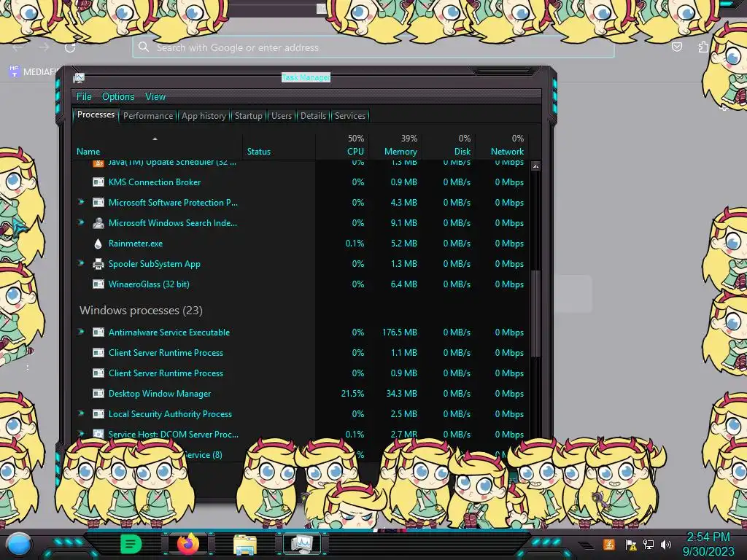Open the Firefox extensions puzzle icon

coord(703,47)
